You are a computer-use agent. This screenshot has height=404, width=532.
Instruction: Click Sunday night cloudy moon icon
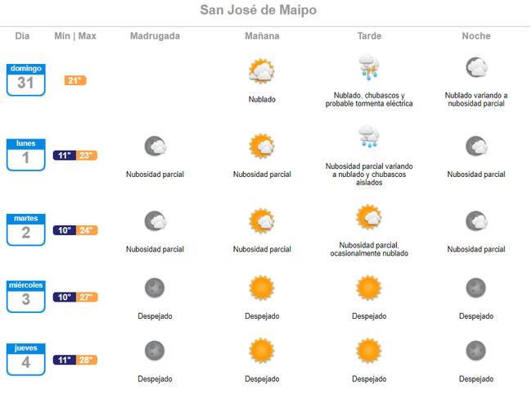pos(476,68)
